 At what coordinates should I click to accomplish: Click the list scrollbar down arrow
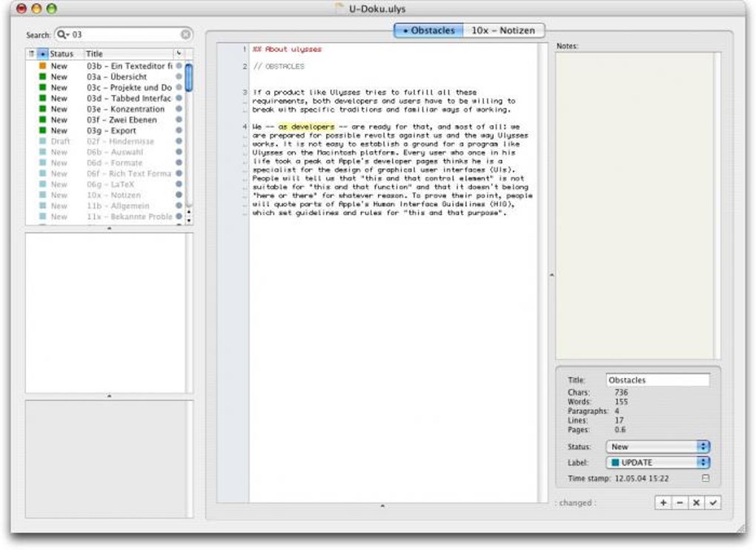coord(188,220)
